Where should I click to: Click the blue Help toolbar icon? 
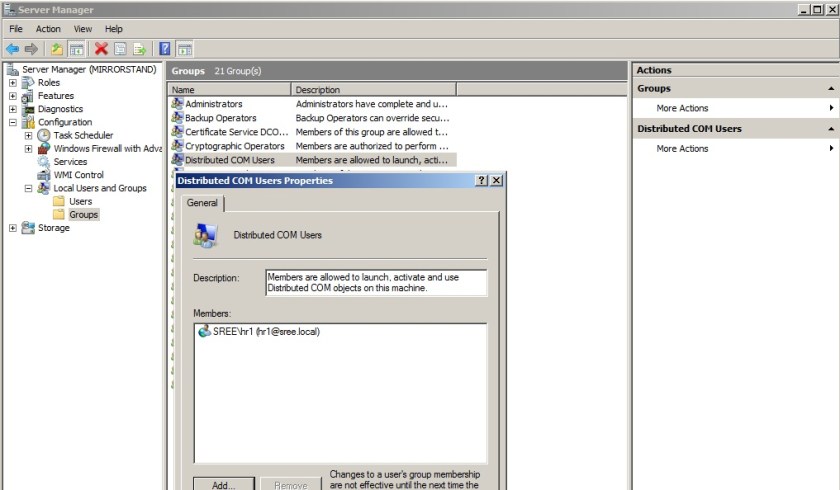pos(165,49)
